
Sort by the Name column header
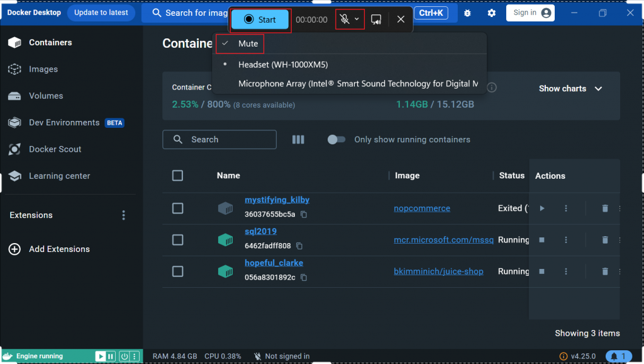(x=228, y=176)
